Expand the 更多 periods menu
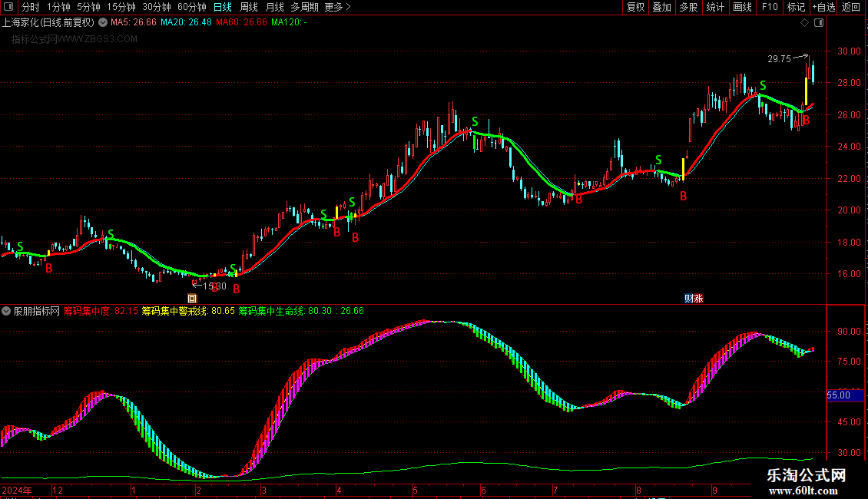 point(337,7)
